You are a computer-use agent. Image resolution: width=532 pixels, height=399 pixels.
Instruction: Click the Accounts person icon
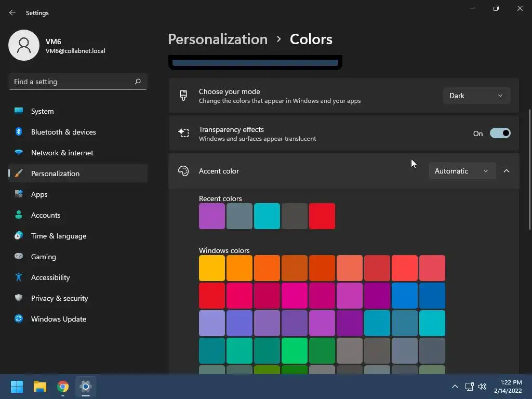point(19,215)
